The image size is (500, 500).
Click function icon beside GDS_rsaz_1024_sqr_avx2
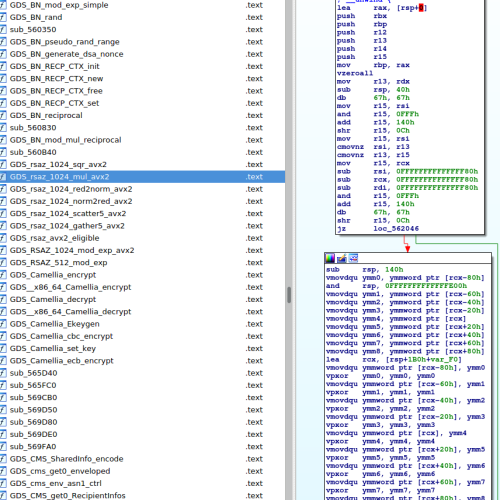[3, 164]
